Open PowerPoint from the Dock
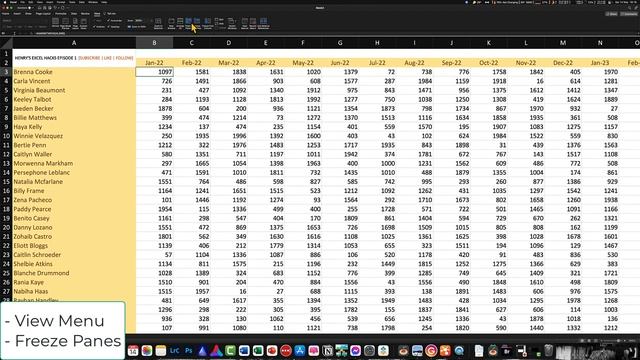 [x=272, y=351]
